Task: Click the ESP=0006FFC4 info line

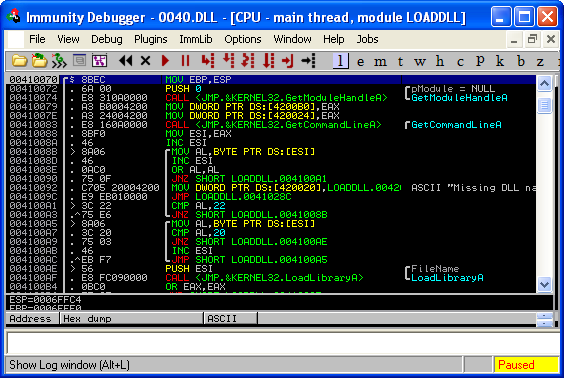Action: (45, 300)
